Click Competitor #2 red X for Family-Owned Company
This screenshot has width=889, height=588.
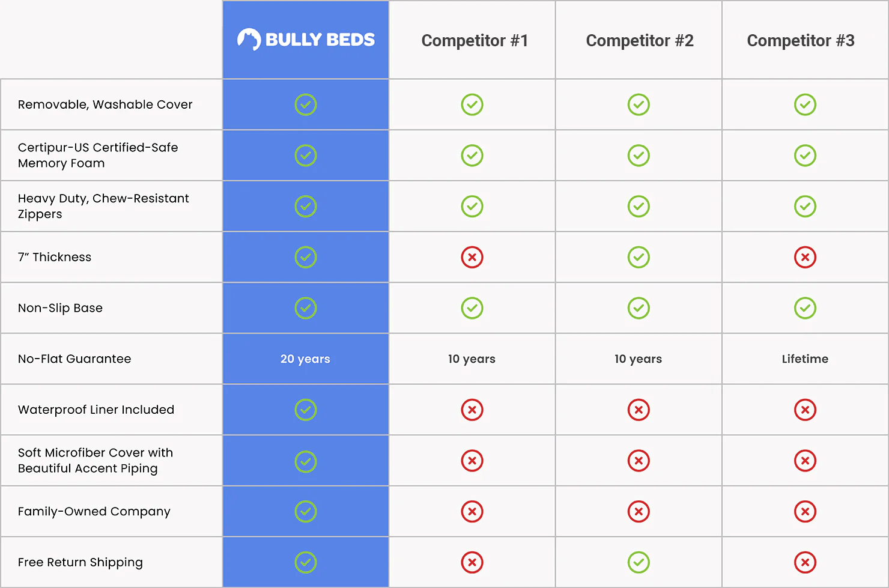coord(639,511)
